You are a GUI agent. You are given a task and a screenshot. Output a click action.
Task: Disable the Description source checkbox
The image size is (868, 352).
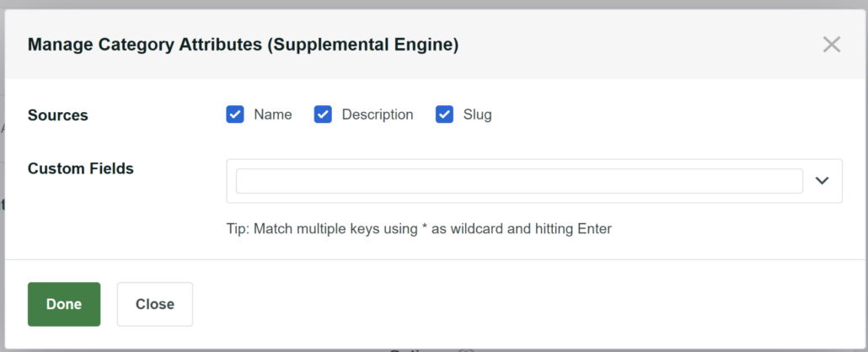(323, 115)
